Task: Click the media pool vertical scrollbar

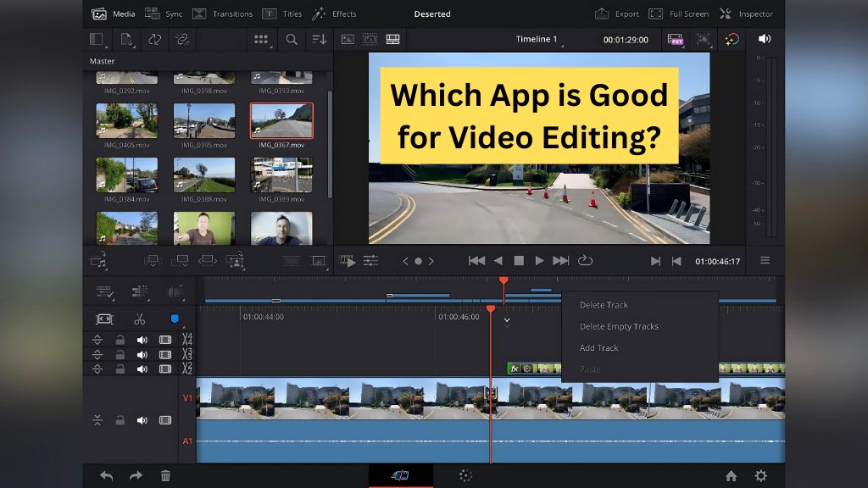Action: point(330,144)
